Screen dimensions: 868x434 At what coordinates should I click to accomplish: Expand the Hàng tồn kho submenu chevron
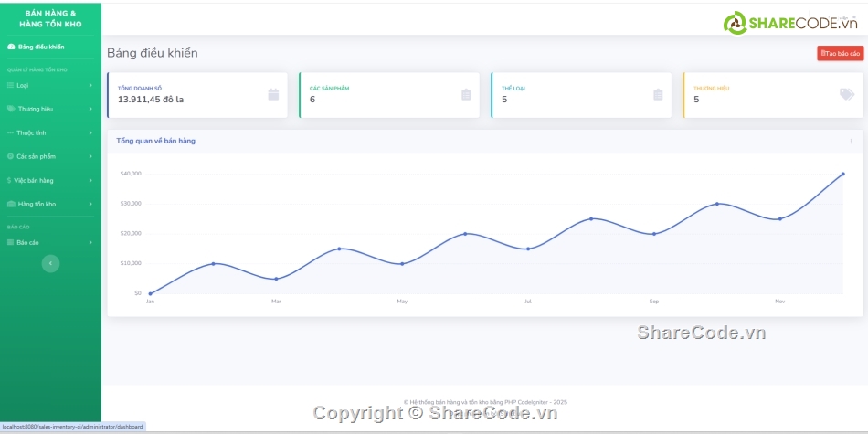[x=90, y=204]
